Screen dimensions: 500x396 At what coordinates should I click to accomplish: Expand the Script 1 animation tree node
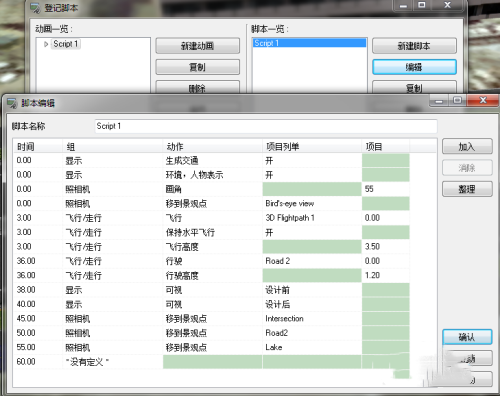(46, 44)
